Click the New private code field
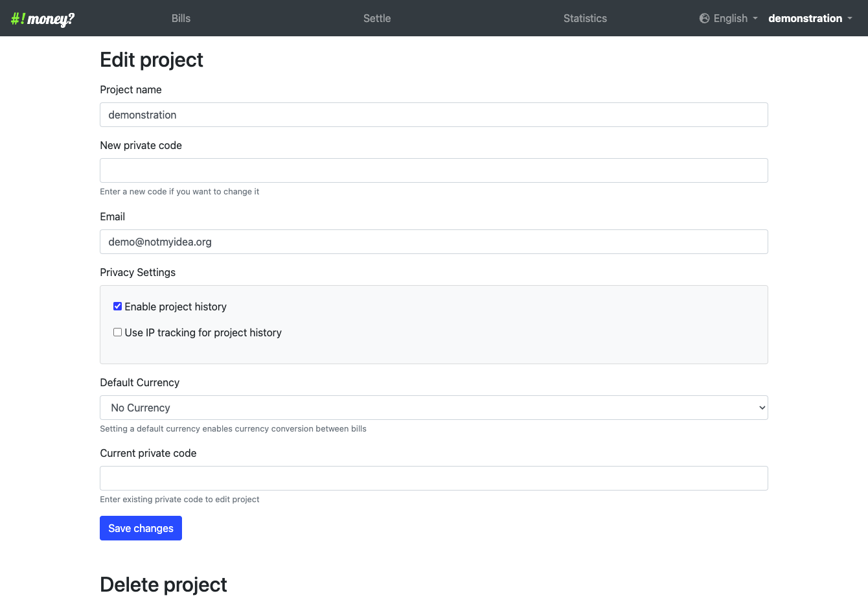The image size is (868, 602). (x=434, y=170)
